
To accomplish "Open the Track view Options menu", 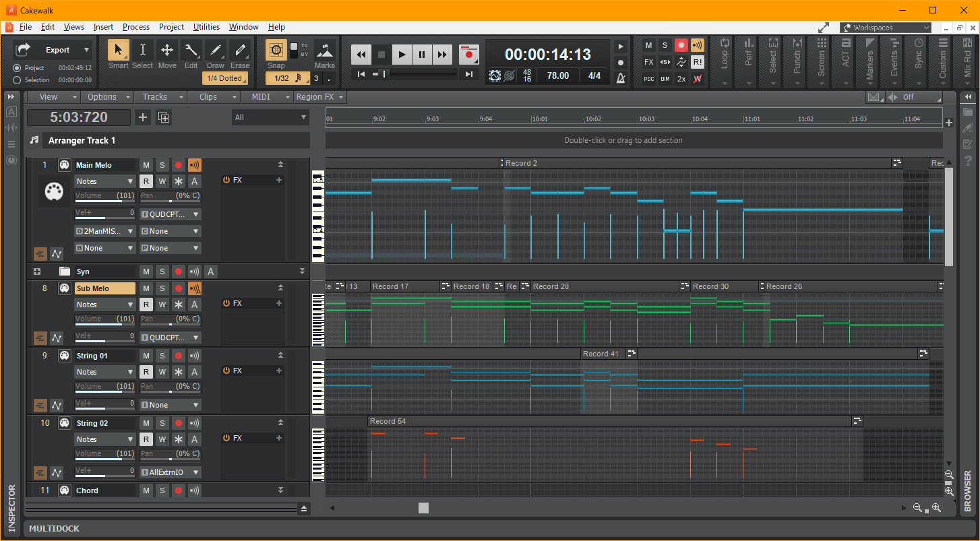I will point(107,97).
